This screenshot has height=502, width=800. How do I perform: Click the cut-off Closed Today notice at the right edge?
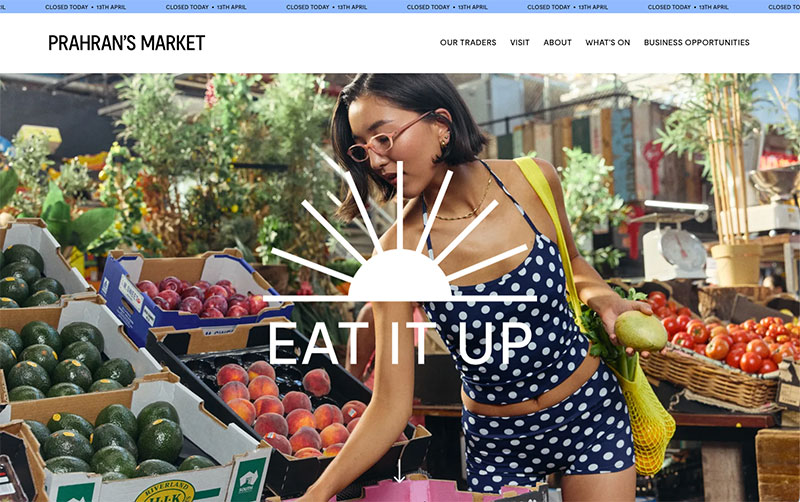click(784, 7)
